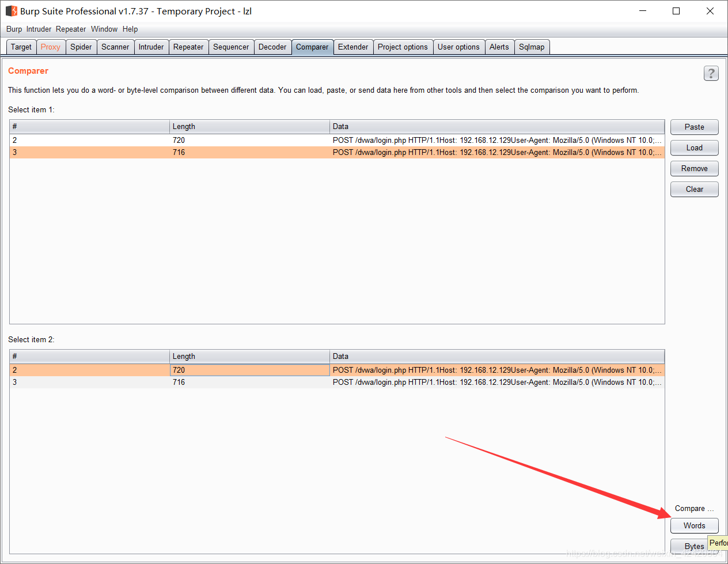Open the Burp menu
This screenshot has height=564, width=728.
click(x=14, y=29)
